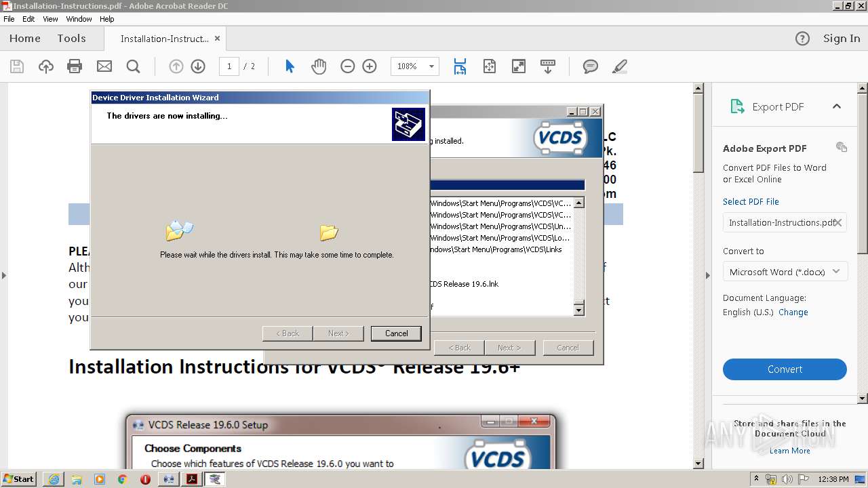Click the Save file toolbar icon
Viewport: 868px width, 488px height.
tap(17, 66)
